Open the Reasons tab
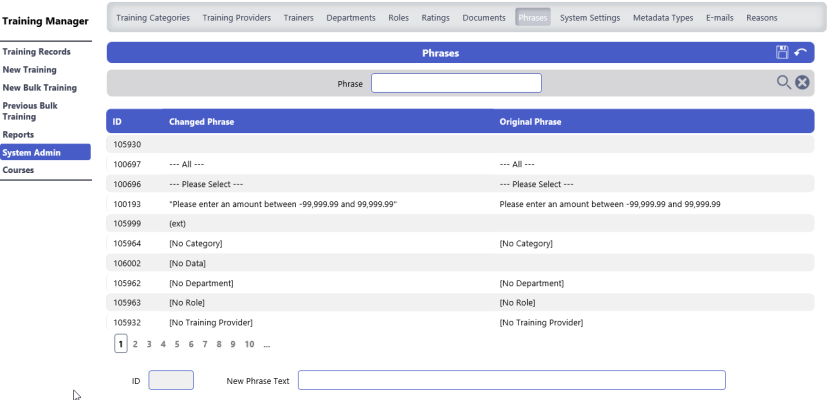 (762, 17)
